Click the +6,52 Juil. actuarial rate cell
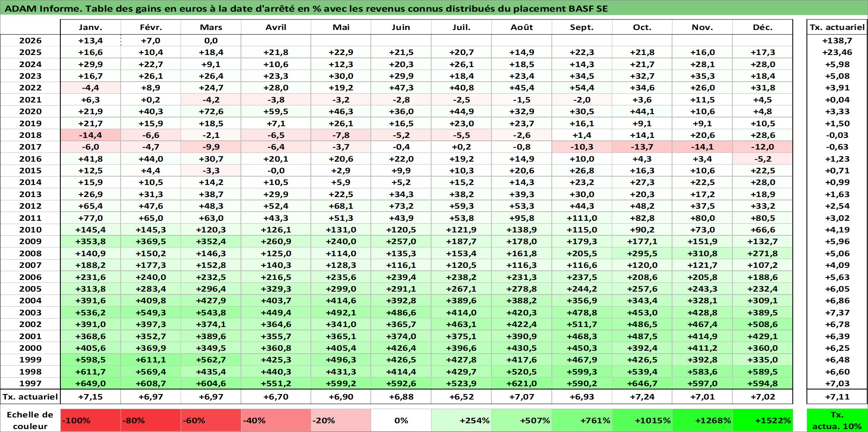868x432 pixels. coord(461,397)
